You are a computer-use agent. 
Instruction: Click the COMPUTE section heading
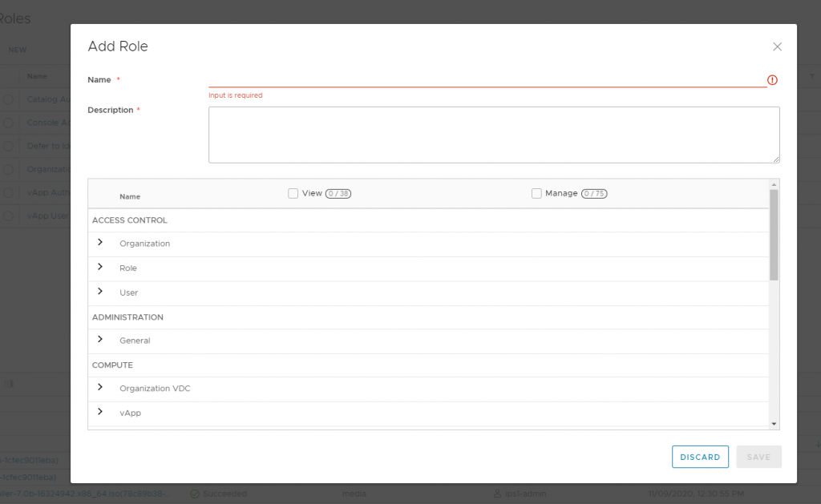pos(112,365)
